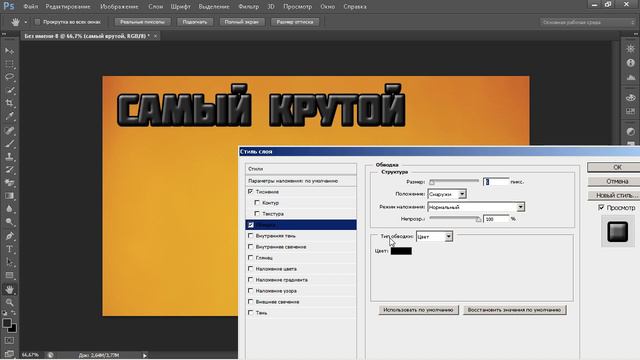
Task: Enable the Тень checkbox
Action: [251, 313]
